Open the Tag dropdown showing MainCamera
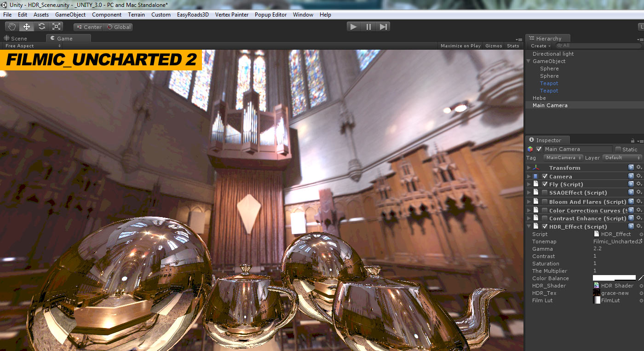The image size is (644, 351). point(563,158)
